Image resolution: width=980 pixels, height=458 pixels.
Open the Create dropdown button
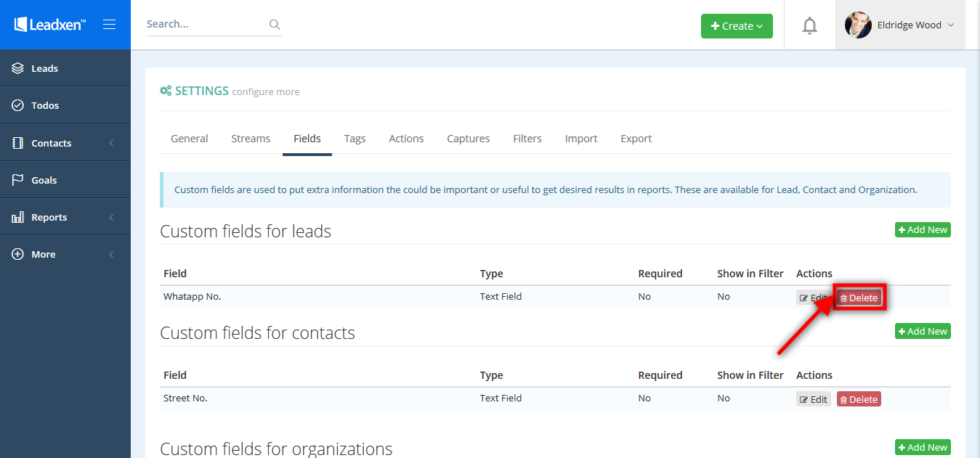point(737,25)
